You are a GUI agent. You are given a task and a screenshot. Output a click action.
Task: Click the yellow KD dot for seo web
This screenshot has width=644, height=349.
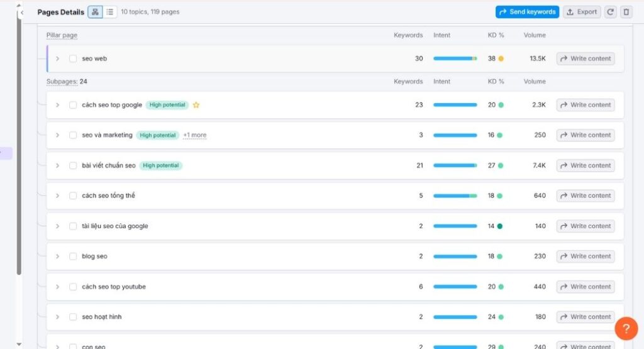[501, 58]
